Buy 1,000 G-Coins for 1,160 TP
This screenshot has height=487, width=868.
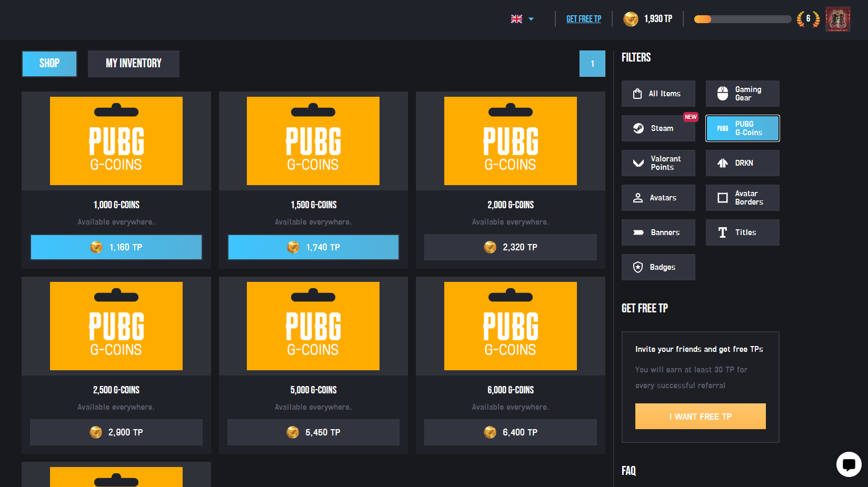(x=116, y=247)
